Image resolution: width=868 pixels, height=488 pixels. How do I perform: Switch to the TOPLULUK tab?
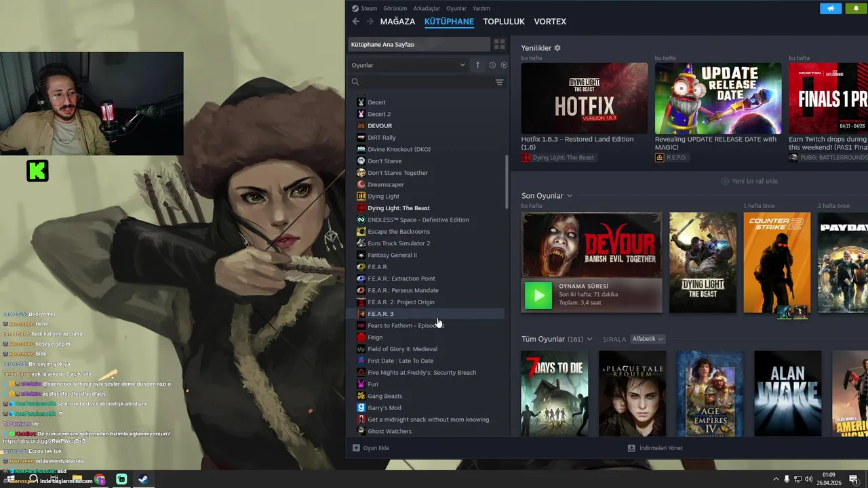click(x=504, y=22)
